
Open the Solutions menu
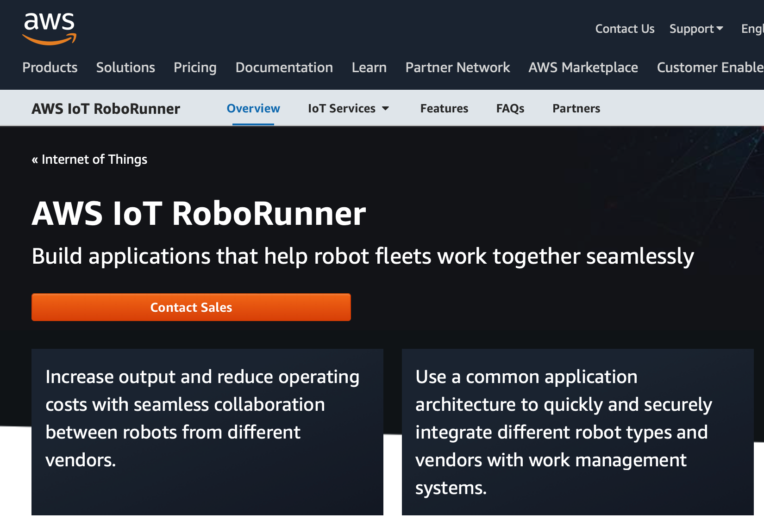tap(125, 68)
